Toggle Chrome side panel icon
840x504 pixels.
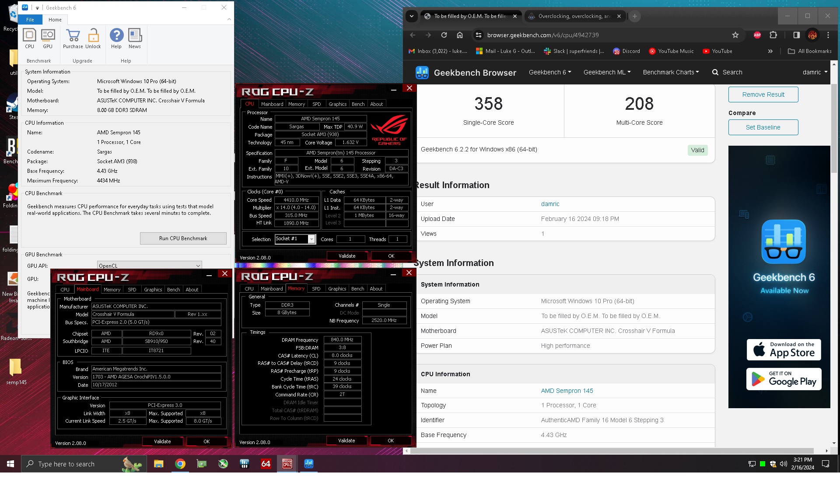click(x=796, y=35)
